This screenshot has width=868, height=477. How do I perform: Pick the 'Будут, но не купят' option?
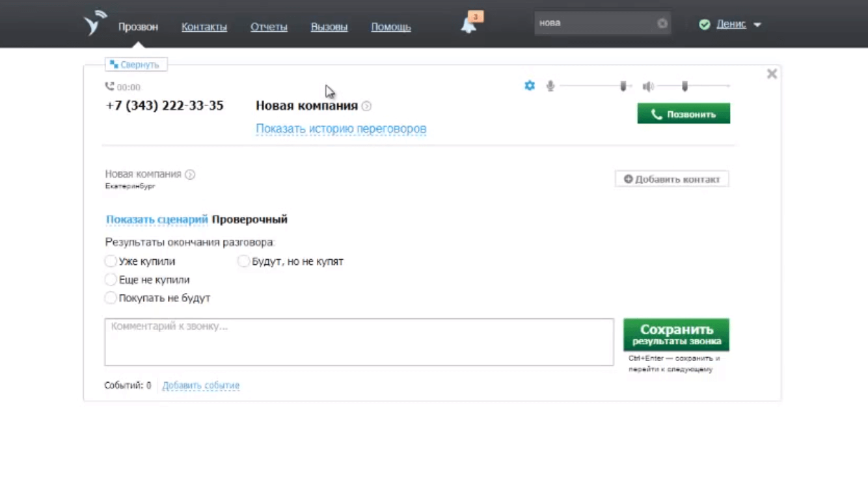click(x=243, y=262)
